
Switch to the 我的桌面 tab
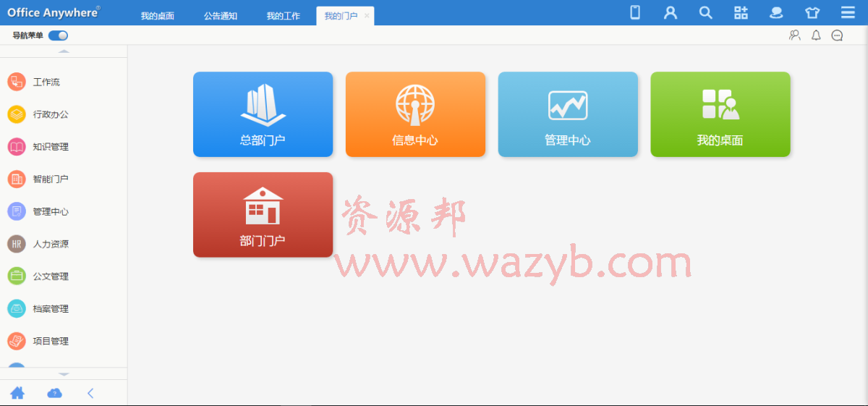[158, 16]
